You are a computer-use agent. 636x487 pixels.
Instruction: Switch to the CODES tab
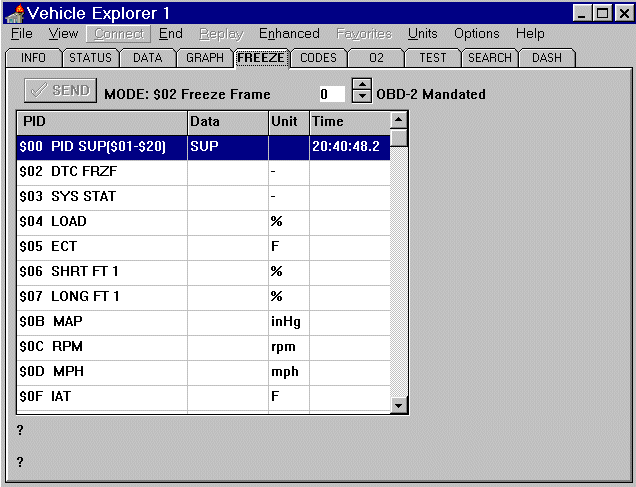click(318, 58)
